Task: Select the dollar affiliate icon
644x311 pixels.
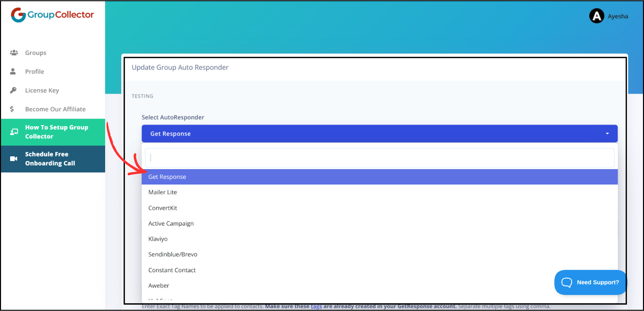Action: [x=12, y=109]
